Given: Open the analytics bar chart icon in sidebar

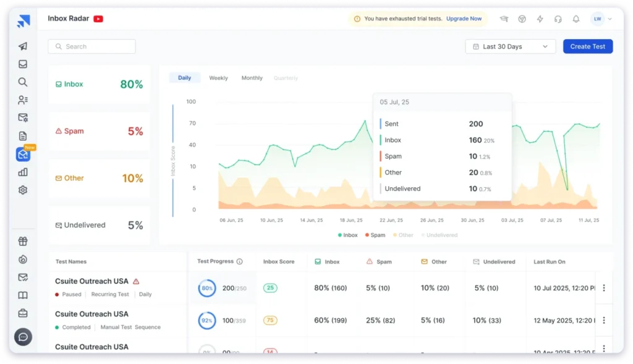Looking at the screenshot, I should click(23, 172).
